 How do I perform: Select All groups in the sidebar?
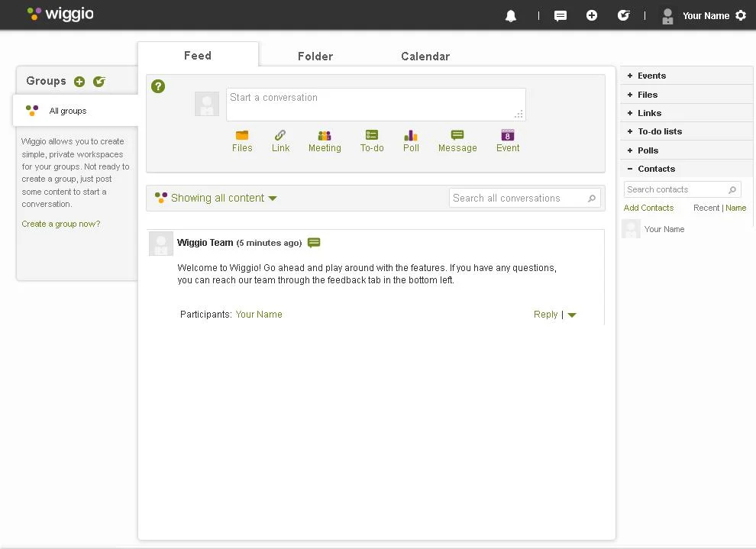[75, 111]
